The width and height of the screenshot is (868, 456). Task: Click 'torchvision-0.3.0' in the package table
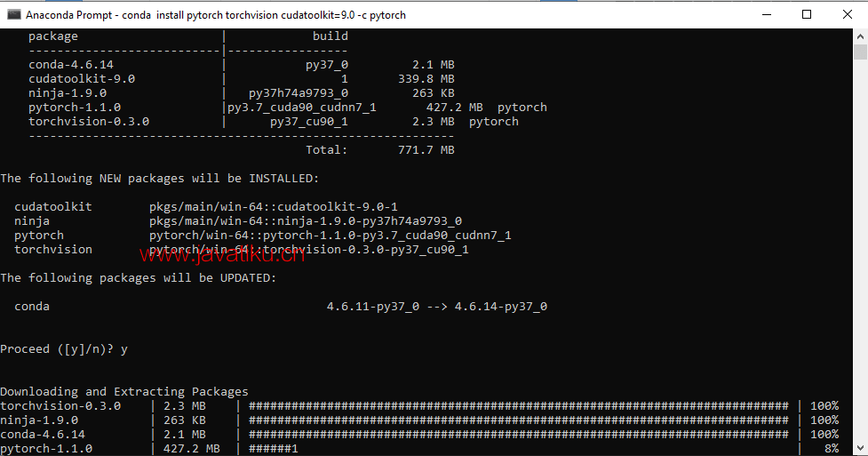[x=89, y=122]
